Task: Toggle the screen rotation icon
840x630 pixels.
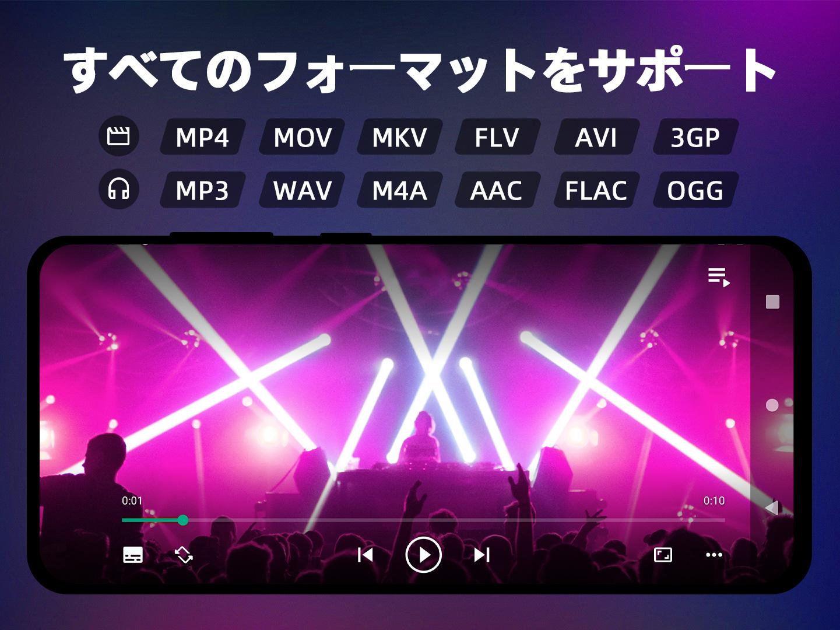Action: 184,555
